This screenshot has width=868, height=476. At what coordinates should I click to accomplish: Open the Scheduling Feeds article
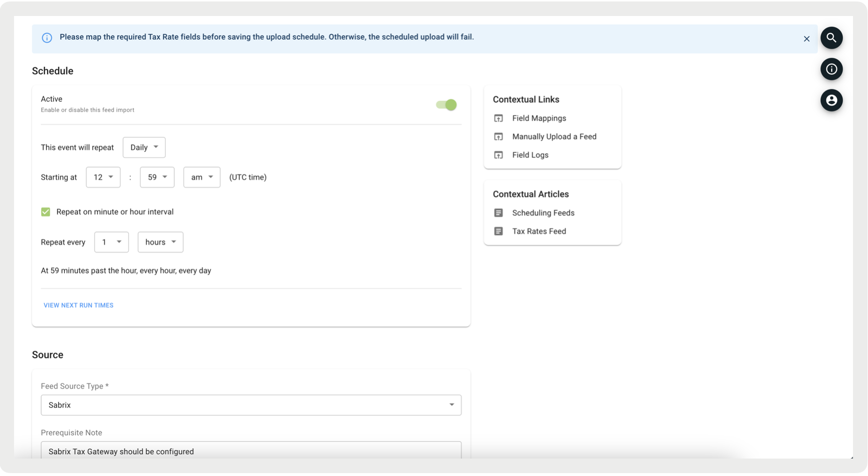click(543, 213)
